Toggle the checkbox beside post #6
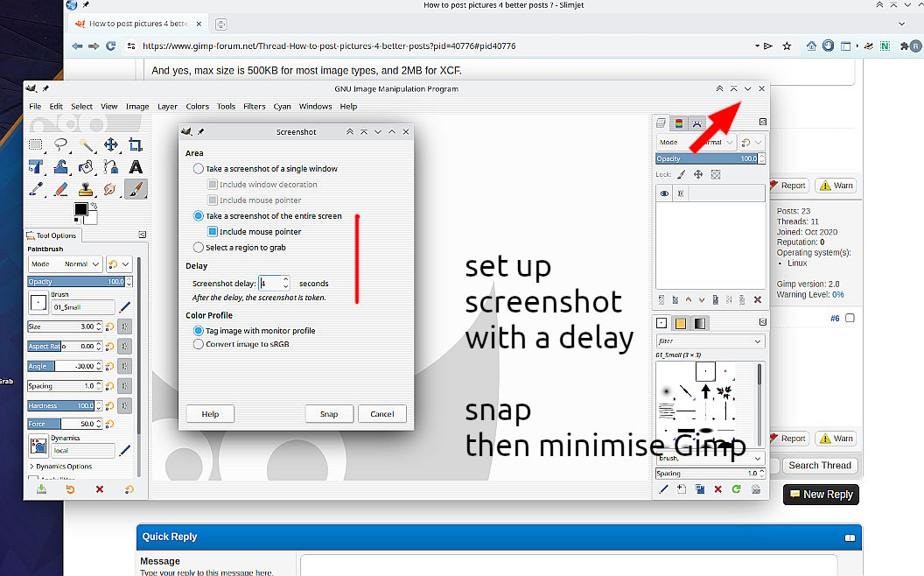The image size is (924, 576). click(x=850, y=318)
